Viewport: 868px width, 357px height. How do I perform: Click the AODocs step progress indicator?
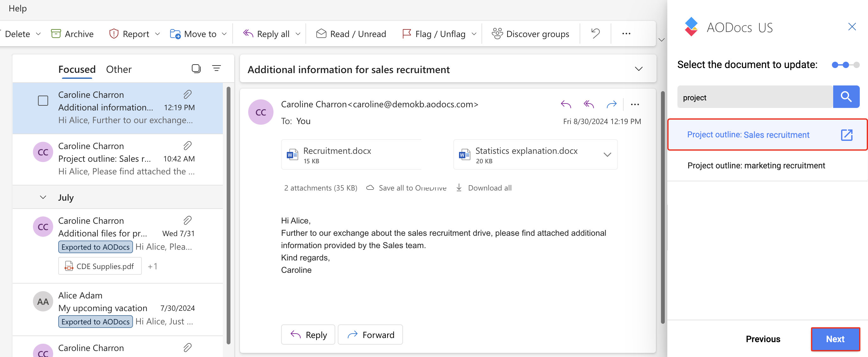click(845, 65)
